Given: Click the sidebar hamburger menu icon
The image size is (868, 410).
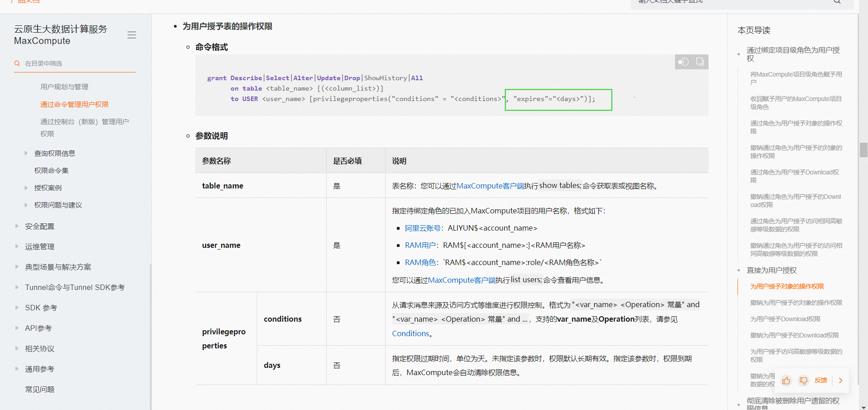Looking at the screenshot, I should point(132,35).
